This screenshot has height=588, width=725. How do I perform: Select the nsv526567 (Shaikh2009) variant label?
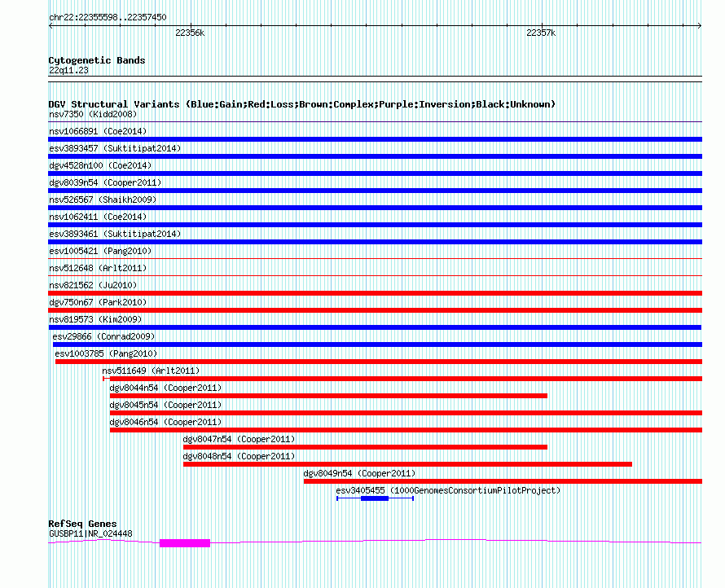103,200
